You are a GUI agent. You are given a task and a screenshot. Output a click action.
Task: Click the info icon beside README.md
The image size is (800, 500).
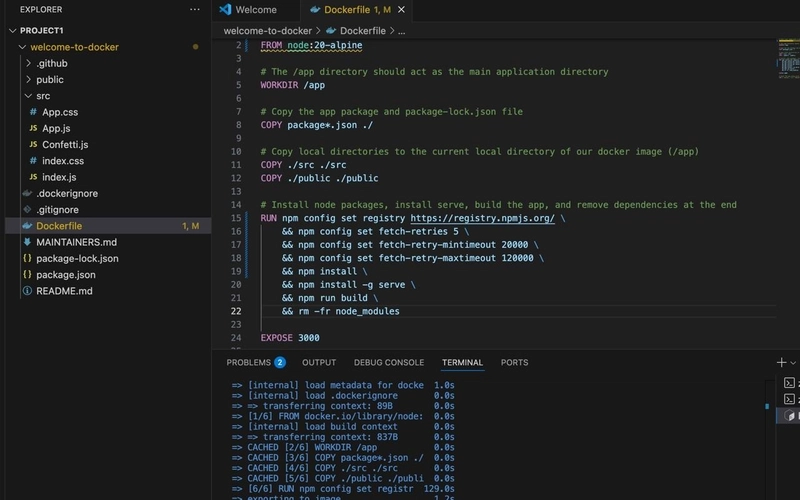click(27, 291)
